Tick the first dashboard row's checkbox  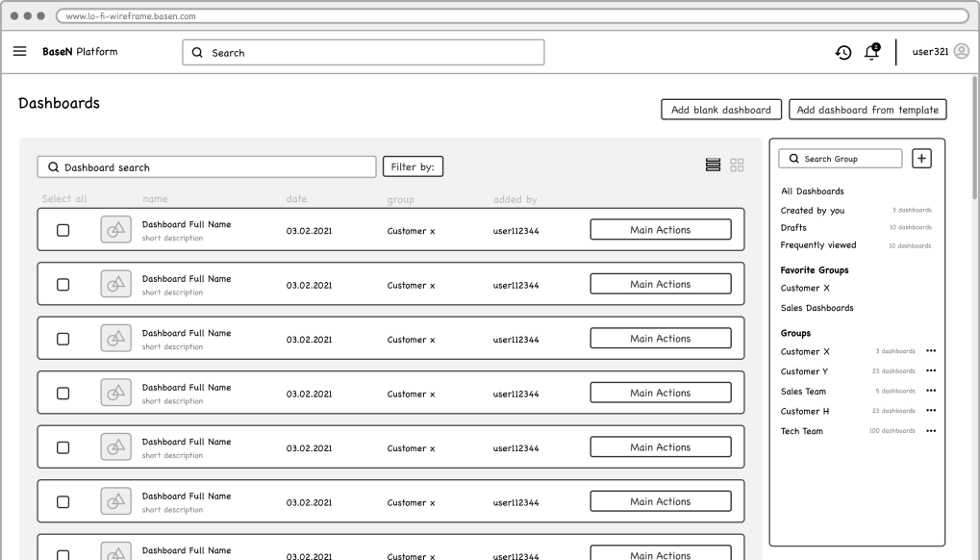[63, 230]
